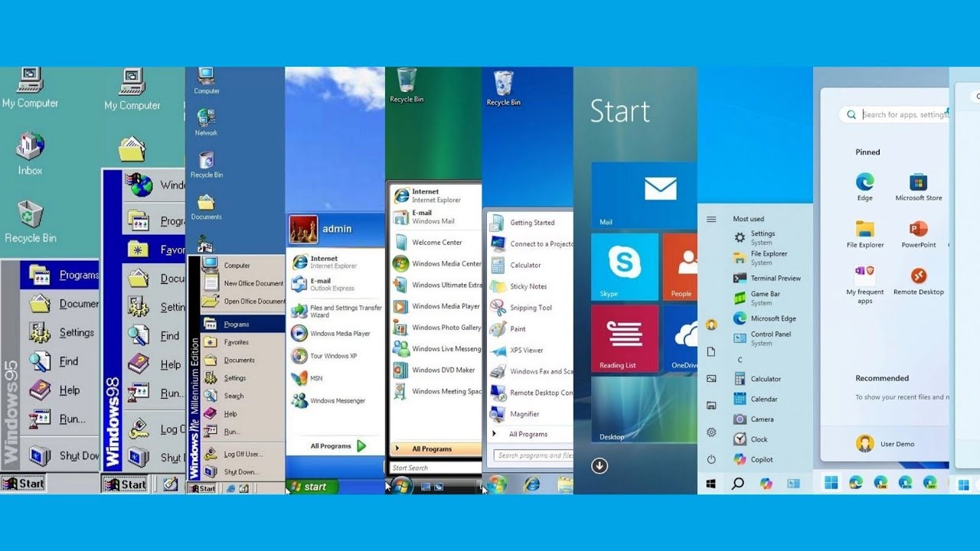Open Desktop tile on Windows 8 Start
This screenshot has width=980, height=551.
(644, 409)
